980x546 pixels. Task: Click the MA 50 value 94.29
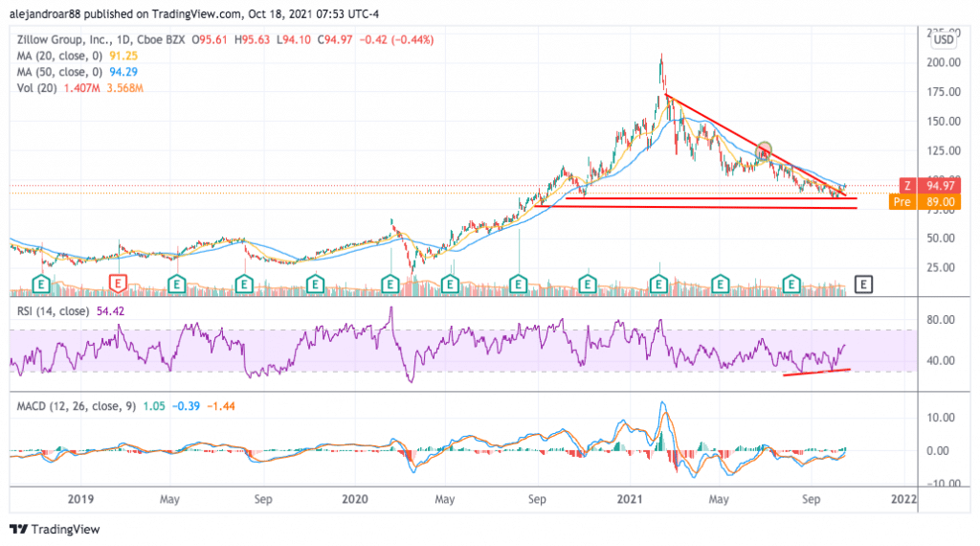(x=123, y=72)
